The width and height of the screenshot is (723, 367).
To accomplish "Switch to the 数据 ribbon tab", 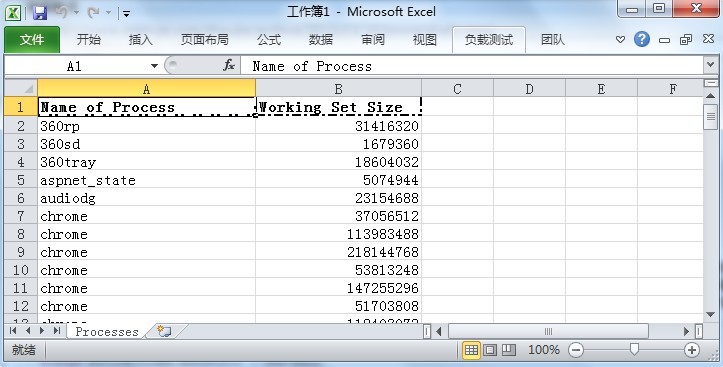I will click(x=321, y=40).
